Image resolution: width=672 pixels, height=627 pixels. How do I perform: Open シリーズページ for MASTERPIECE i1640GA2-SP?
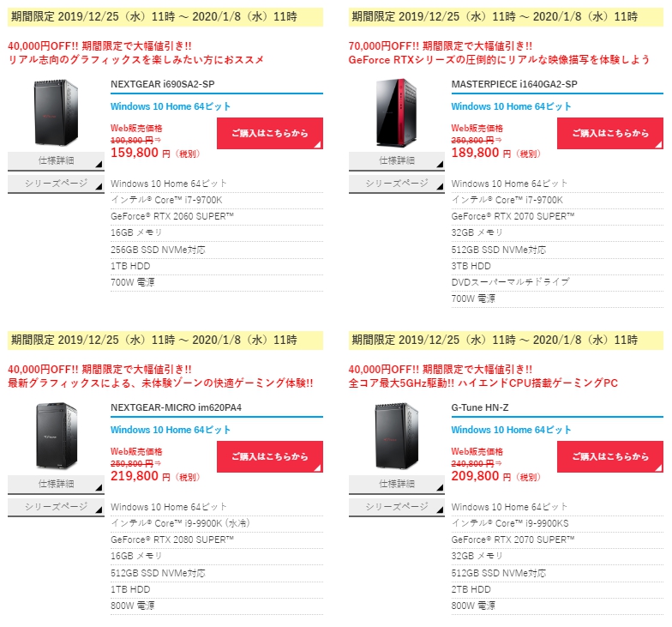coord(396,184)
